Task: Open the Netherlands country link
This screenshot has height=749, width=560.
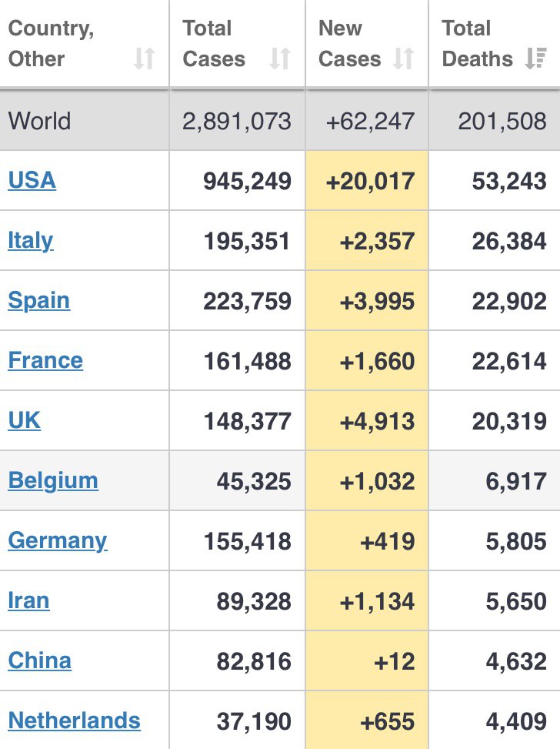Action: coord(74,721)
